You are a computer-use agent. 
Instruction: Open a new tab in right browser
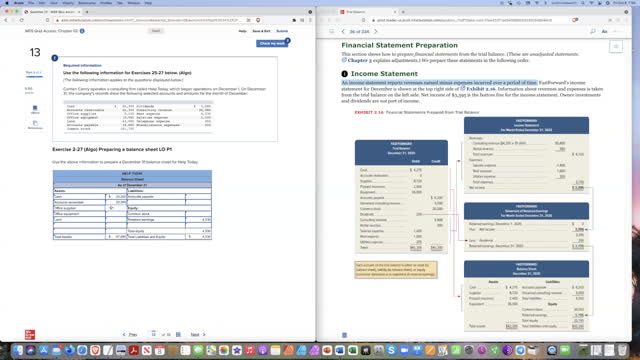[x=403, y=12]
